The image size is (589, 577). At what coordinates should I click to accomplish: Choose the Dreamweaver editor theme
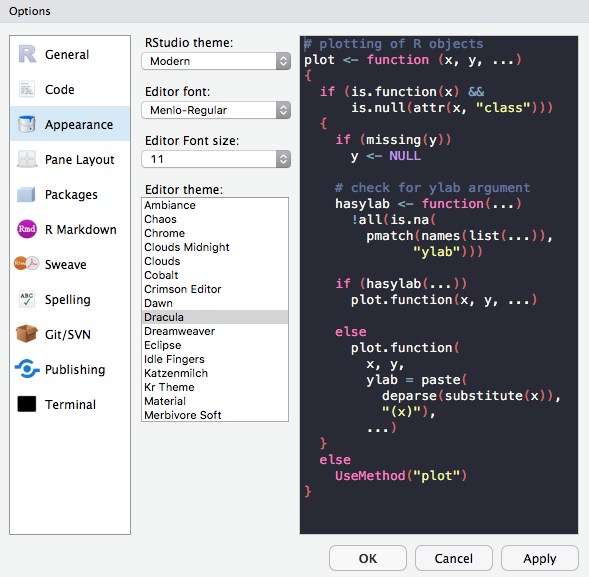215,331
